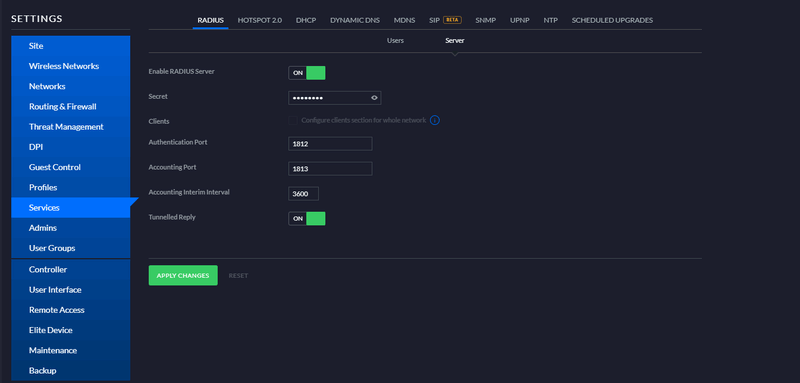Screen dimensions: 800x383
Task: Open the UPNP tab
Action: (519, 20)
